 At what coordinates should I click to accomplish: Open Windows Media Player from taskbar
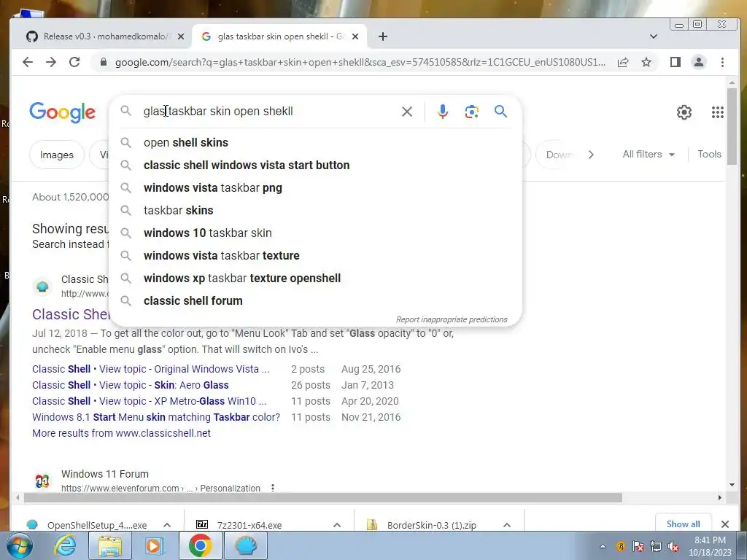click(154, 545)
